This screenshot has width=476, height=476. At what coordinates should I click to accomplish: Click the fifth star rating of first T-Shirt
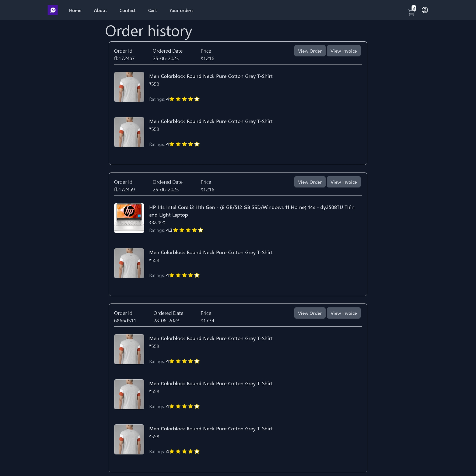pos(197,99)
